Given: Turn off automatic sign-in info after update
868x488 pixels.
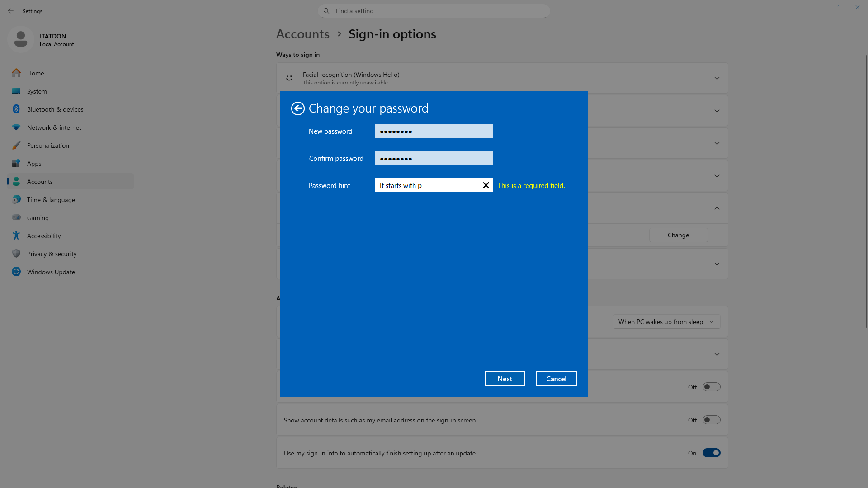Looking at the screenshot, I should pyautogui.click(x=711, y=453).
